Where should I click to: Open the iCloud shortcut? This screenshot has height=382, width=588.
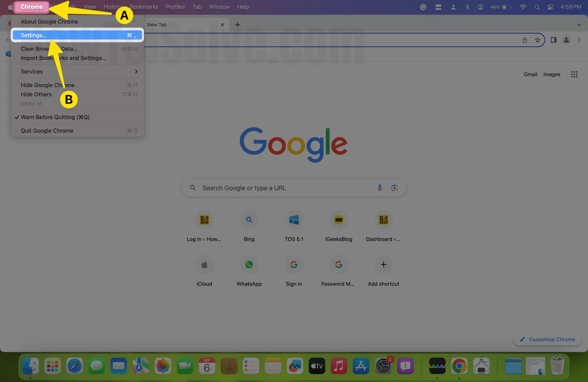coord(204,271)
